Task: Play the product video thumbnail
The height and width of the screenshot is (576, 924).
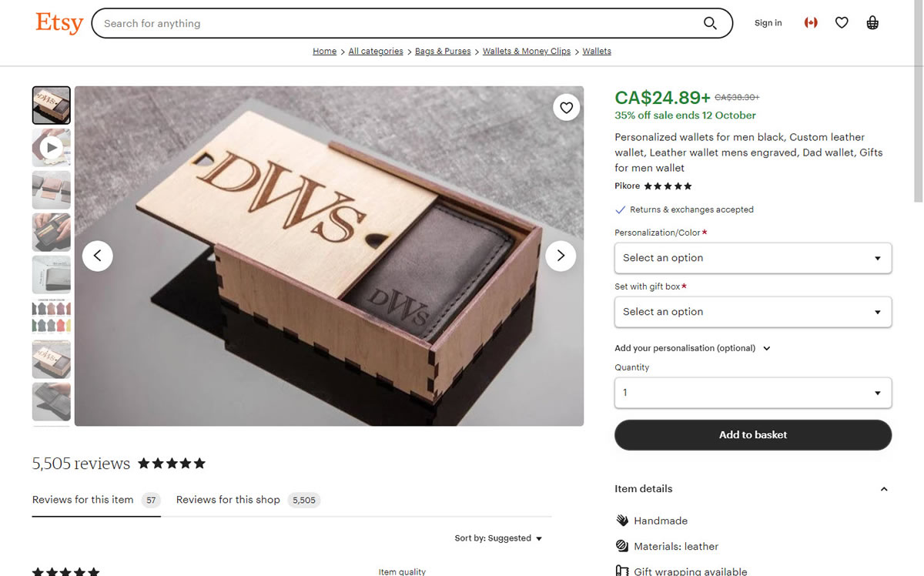Action: tap(52, 148)
